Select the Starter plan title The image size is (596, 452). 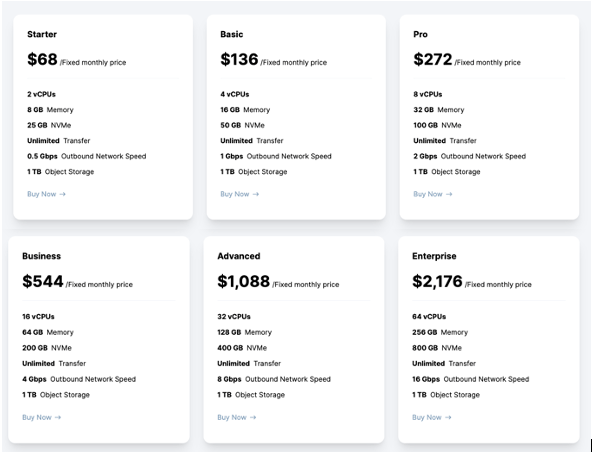pos(42,34)
